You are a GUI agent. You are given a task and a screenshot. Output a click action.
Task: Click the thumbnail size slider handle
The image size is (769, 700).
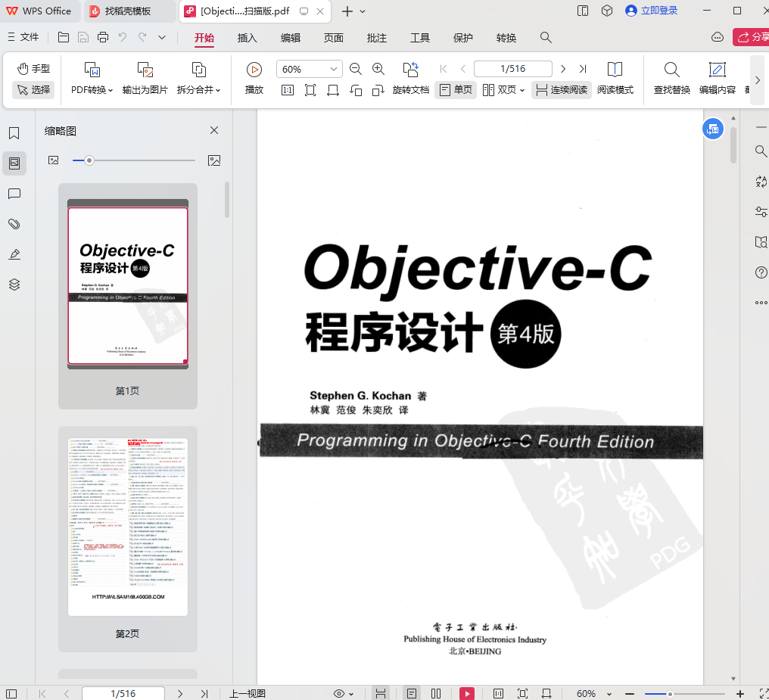[x=89, y=160]
